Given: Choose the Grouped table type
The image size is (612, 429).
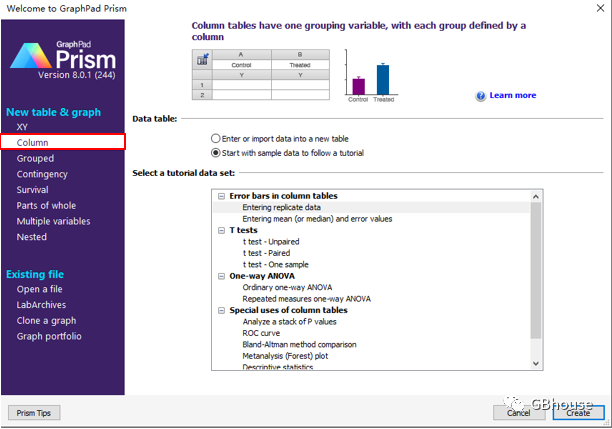Looking at the screenshot, I should click(35, 158).
